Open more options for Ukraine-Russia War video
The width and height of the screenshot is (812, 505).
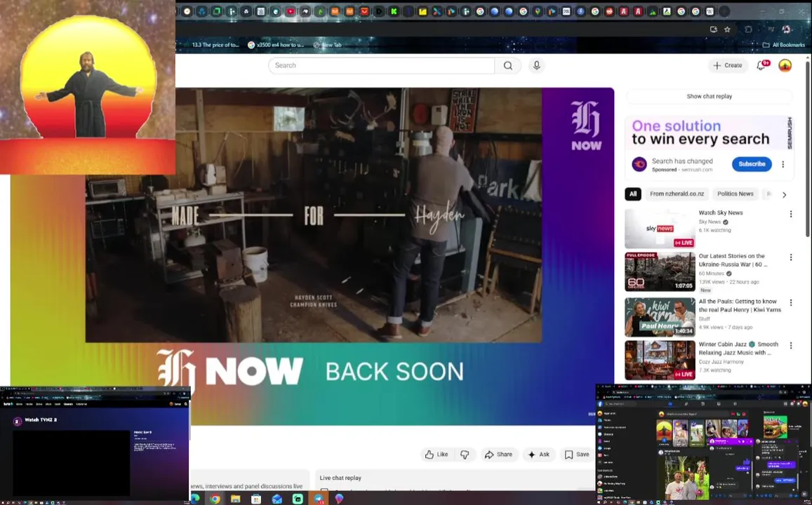pyautogui.click(x=791, y=257)
